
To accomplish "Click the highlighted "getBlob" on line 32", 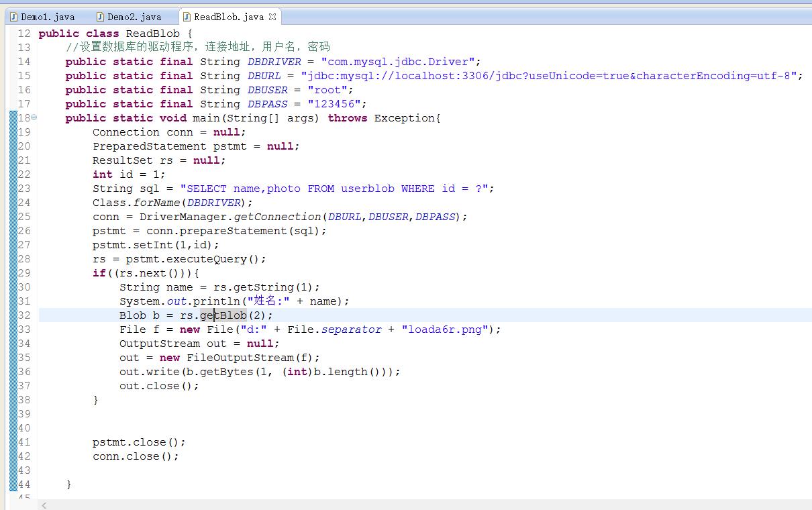I will click(x=223, y=315).
